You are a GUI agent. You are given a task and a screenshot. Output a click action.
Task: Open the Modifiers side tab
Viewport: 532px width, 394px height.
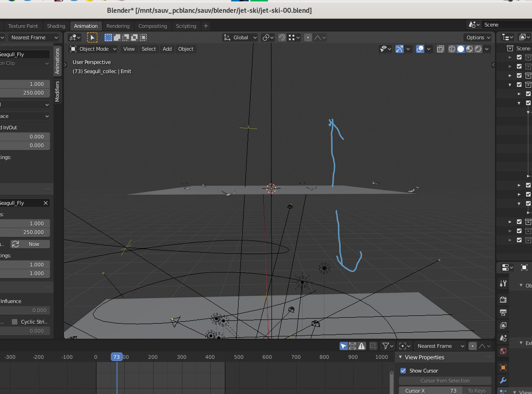point(57,91)
